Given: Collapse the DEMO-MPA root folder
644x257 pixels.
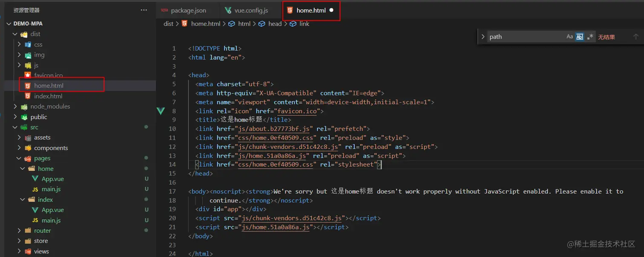Looking at the screenshot, I should (9, 24).
